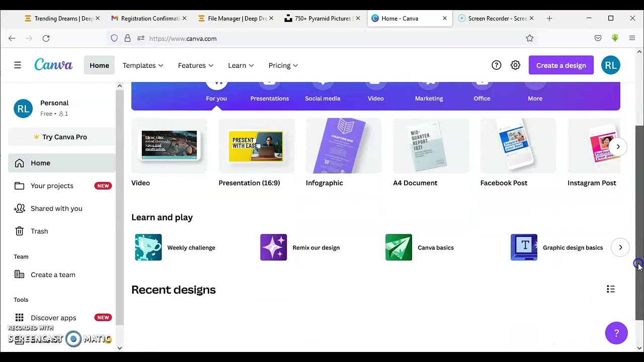Click the Home icon in sidebar
Screen dimensions: 644x362
click(x=19, y=163)
